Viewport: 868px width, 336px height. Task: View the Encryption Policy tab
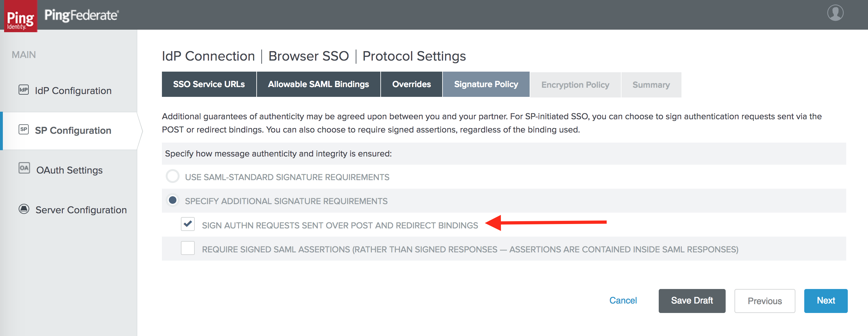tap(575, 85)
